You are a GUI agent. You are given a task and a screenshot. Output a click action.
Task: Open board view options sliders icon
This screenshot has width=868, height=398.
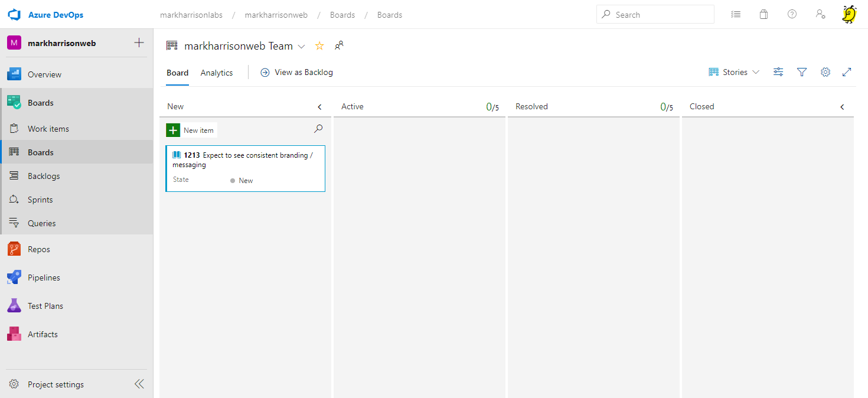click(x=778, y=72)
